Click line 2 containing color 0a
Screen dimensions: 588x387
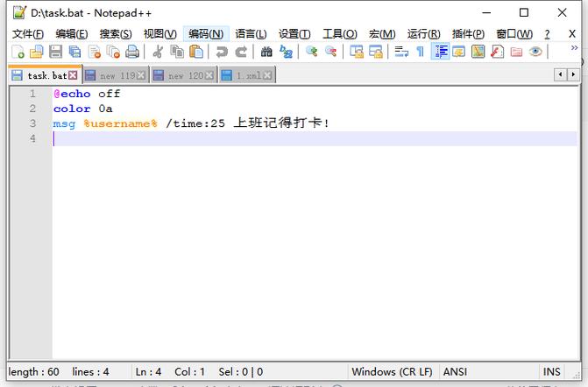pos(83,109)
